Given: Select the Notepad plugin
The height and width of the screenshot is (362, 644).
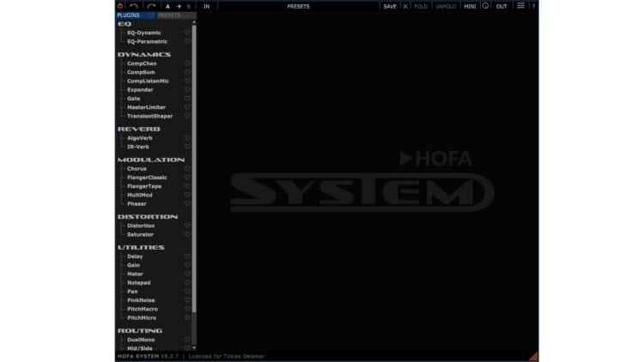Looking at the screenshot, I should click(139, 283).
